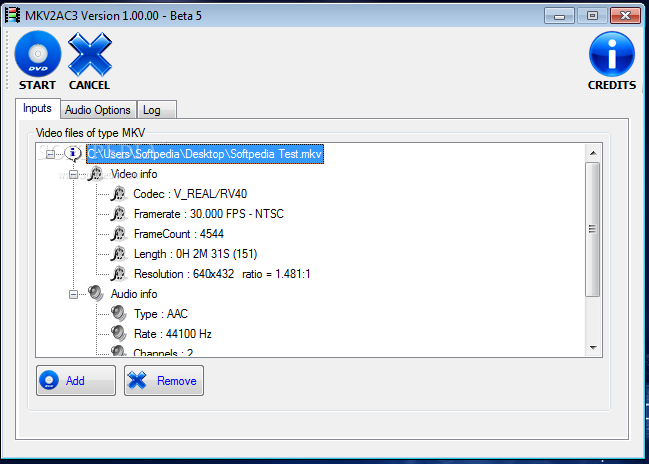Click the Add button
The image size is (649, 464).
76,380
